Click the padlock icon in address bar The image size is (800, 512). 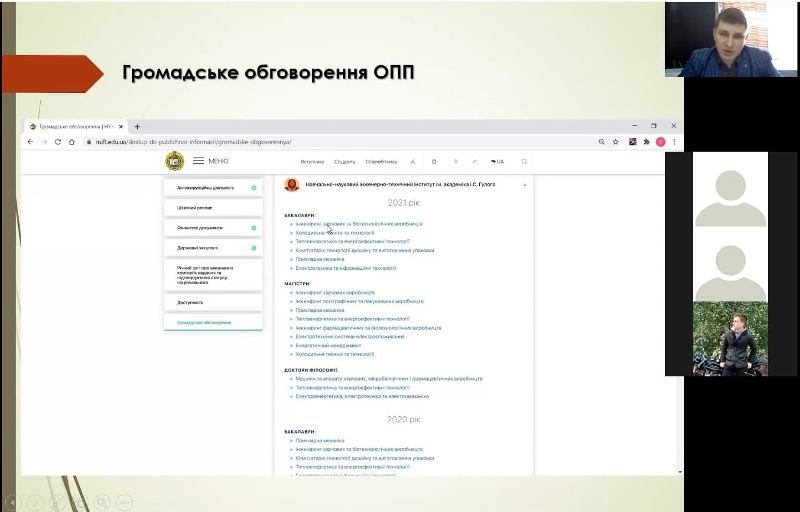pyautogui.click(x=88, y=142)
